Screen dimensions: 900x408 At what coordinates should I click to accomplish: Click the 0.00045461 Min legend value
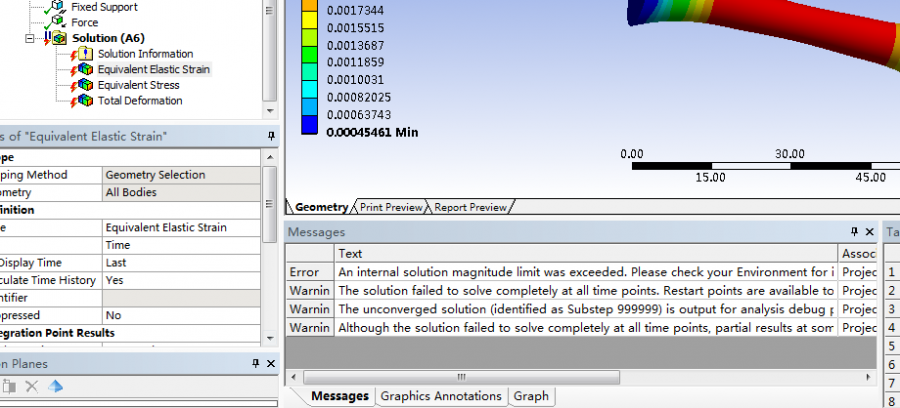coord(372,133)
